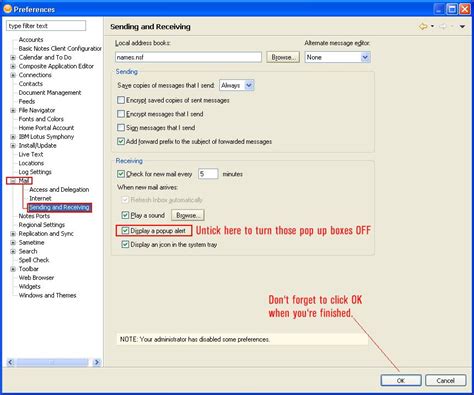Toggle Encrypt messages that I send

click(x=121, y=114)
